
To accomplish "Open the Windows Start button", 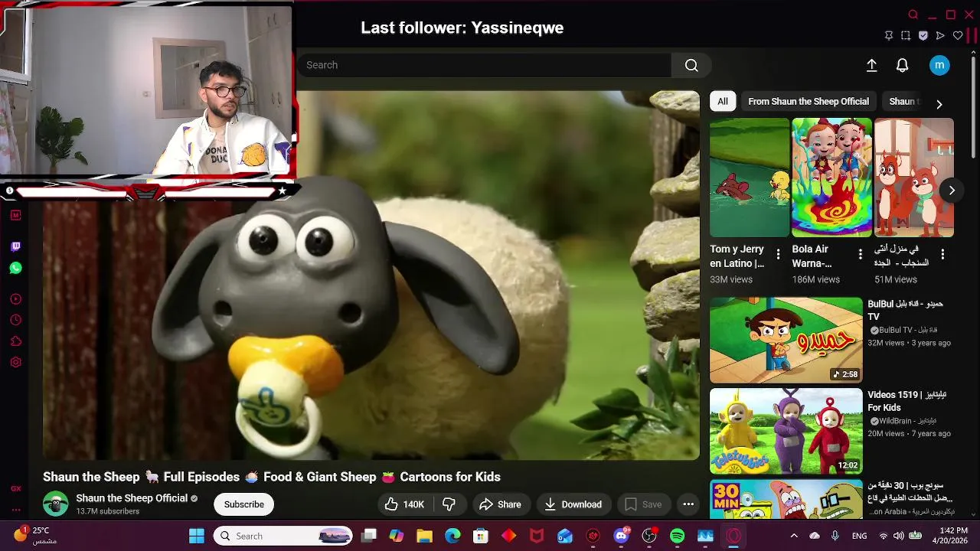I will 197,536.
